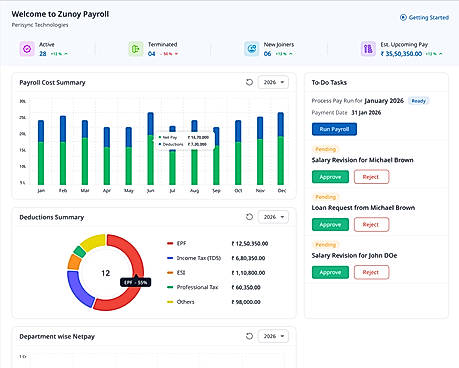Open the Deductions Summary year dropdown

[x=273, y=217]
